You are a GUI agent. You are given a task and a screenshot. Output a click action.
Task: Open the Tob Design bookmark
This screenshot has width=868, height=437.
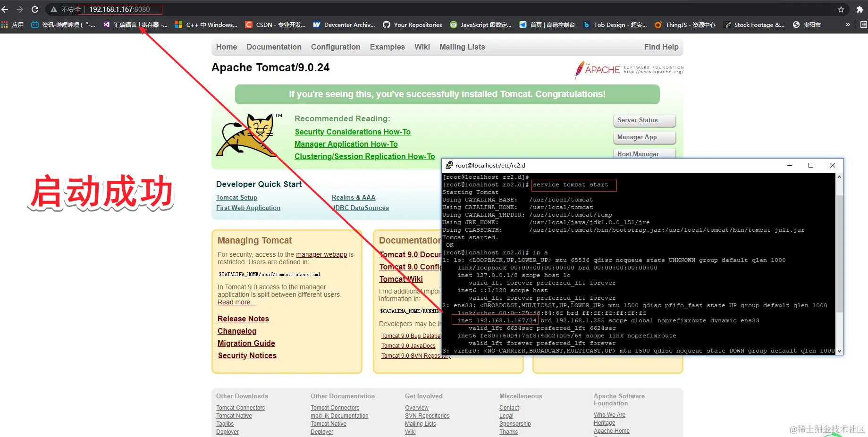[615, 25]
